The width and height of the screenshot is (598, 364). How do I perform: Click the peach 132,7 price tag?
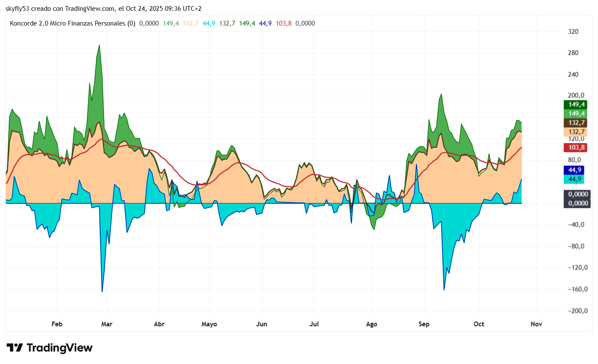coord(575,132)
